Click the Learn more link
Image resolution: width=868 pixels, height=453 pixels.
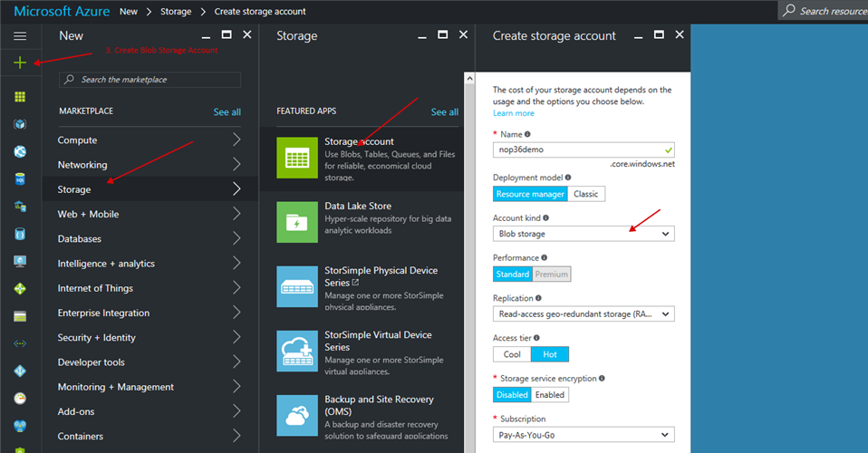point(514,113)
